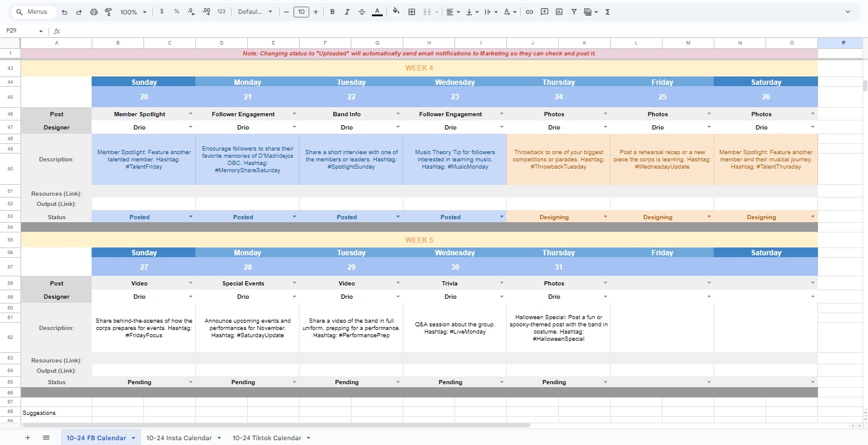Open the Functions sigma icon
The height and width of the screenshot is (445, 868).
click(x=607, y=12)
